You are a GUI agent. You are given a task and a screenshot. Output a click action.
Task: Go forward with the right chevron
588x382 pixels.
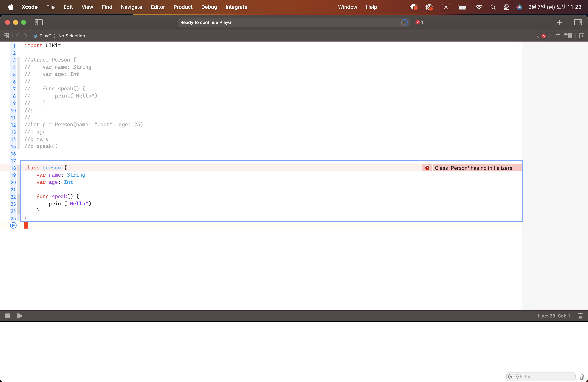(25, 36)
